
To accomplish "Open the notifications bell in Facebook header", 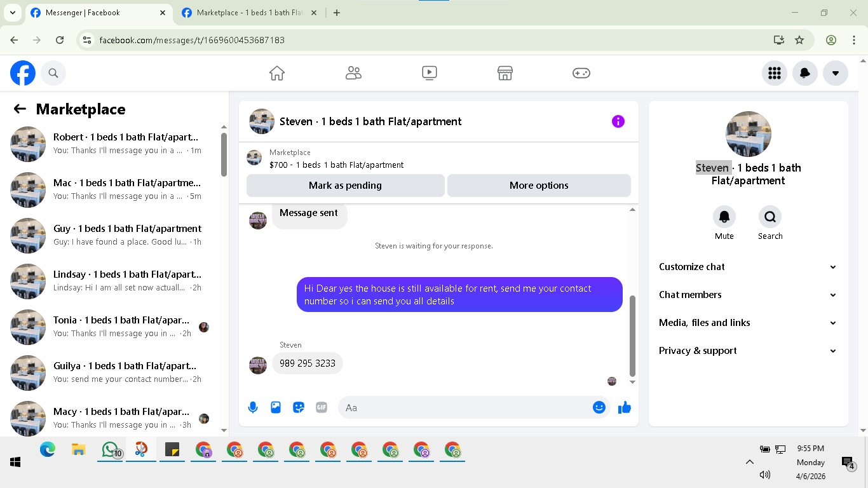I will click(x=805, y=73).
